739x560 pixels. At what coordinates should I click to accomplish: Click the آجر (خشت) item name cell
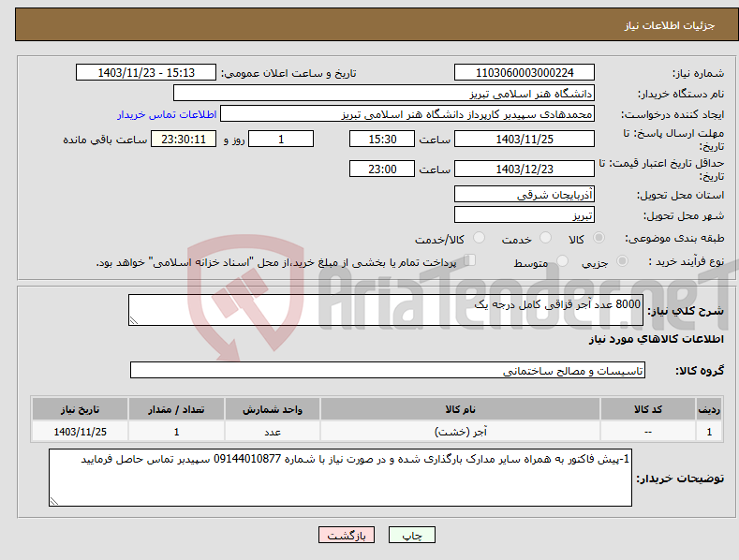[460, 432]
